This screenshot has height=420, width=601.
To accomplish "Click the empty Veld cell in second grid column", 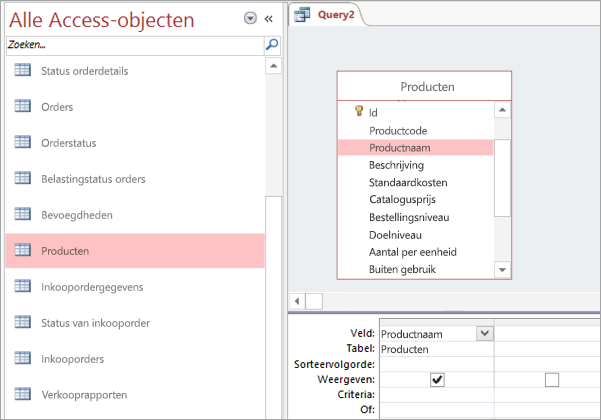I will pos(547,333).
